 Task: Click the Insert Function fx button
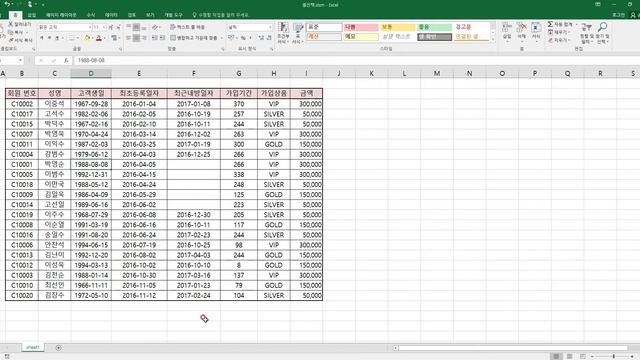click(66, 60)
